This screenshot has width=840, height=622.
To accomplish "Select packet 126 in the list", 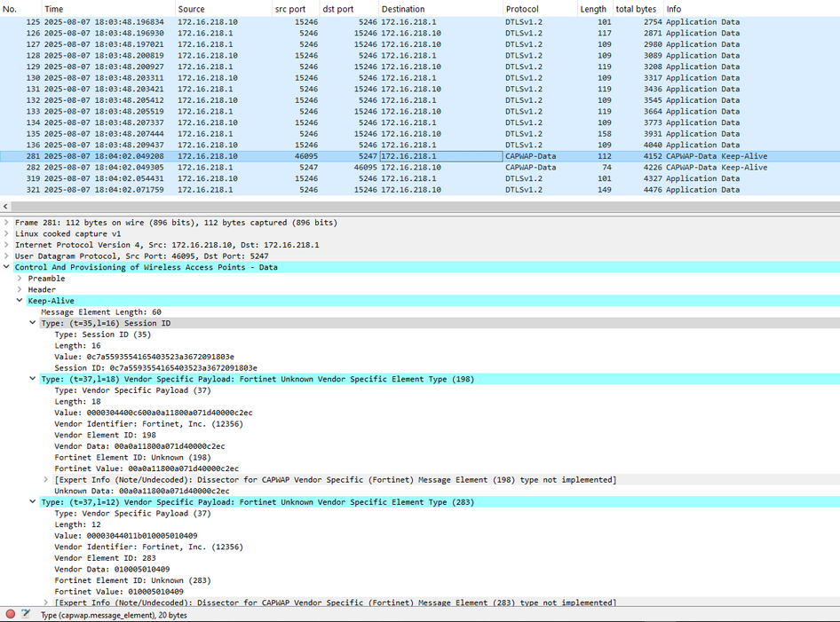I will [x=420, y=33].
